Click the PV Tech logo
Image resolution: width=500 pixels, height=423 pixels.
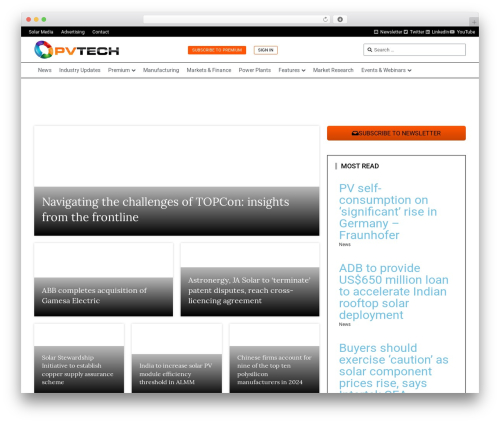pyautogui.click(x=77, y=50)
